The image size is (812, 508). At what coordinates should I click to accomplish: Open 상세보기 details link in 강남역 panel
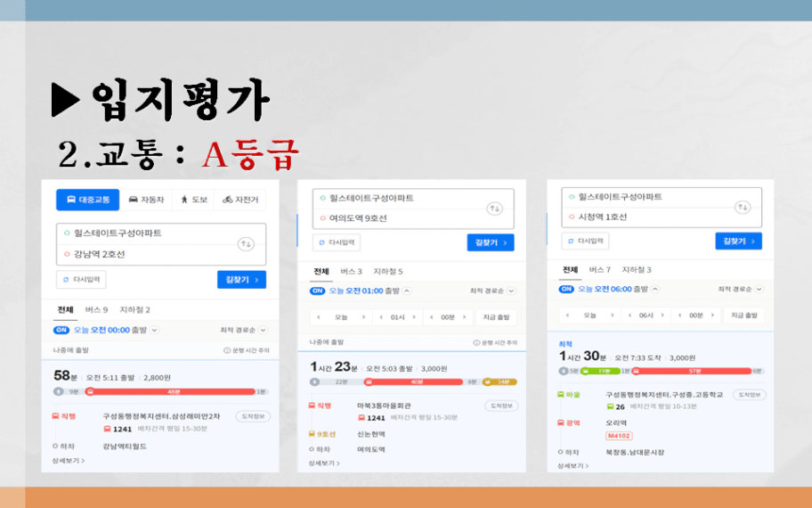coord(68,460)
